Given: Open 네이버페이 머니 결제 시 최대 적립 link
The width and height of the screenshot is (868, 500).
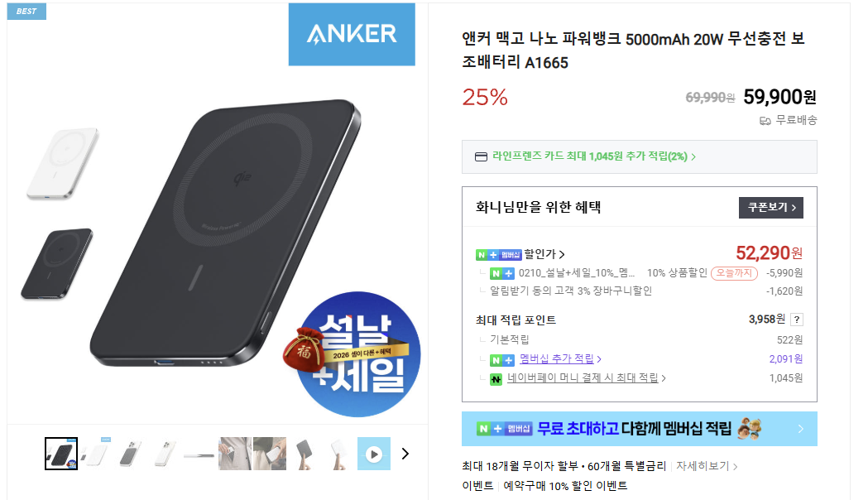Looking at the screenshot, I should (583, 377).
